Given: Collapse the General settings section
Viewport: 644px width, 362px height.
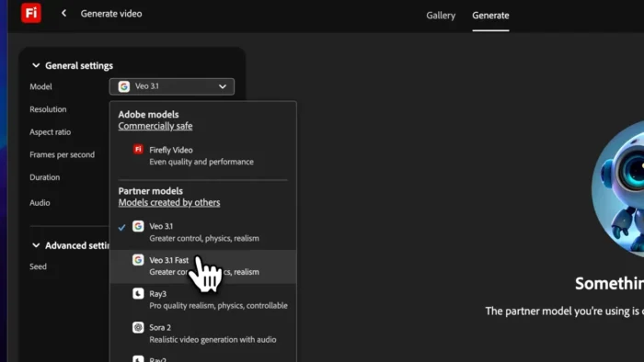Looking at the screenshot, I should tap(36, 65).
